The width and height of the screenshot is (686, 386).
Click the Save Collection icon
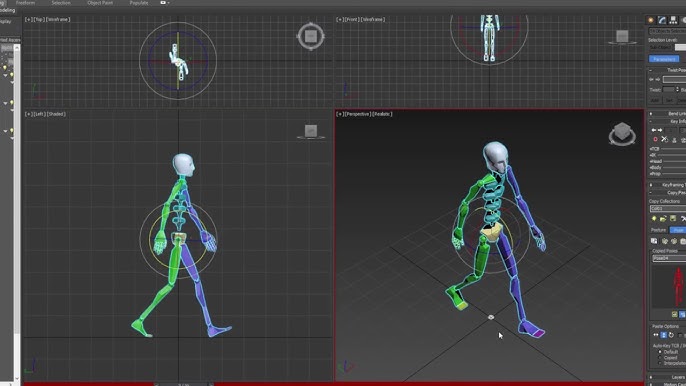pos(673,218)
